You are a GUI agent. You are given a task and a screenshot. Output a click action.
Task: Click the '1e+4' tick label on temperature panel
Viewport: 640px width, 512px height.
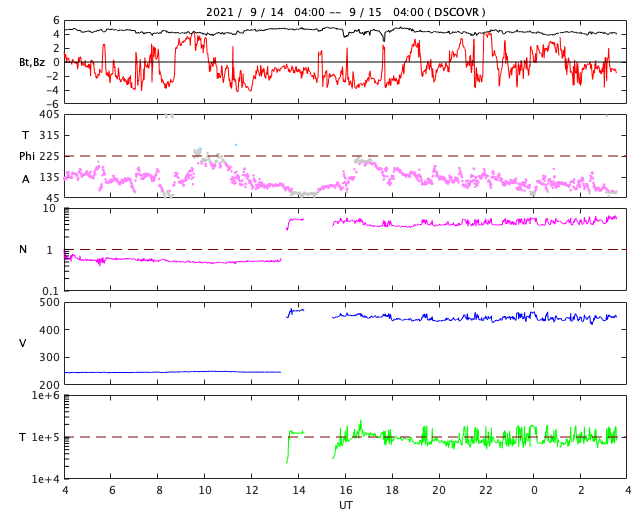(45, 479)
